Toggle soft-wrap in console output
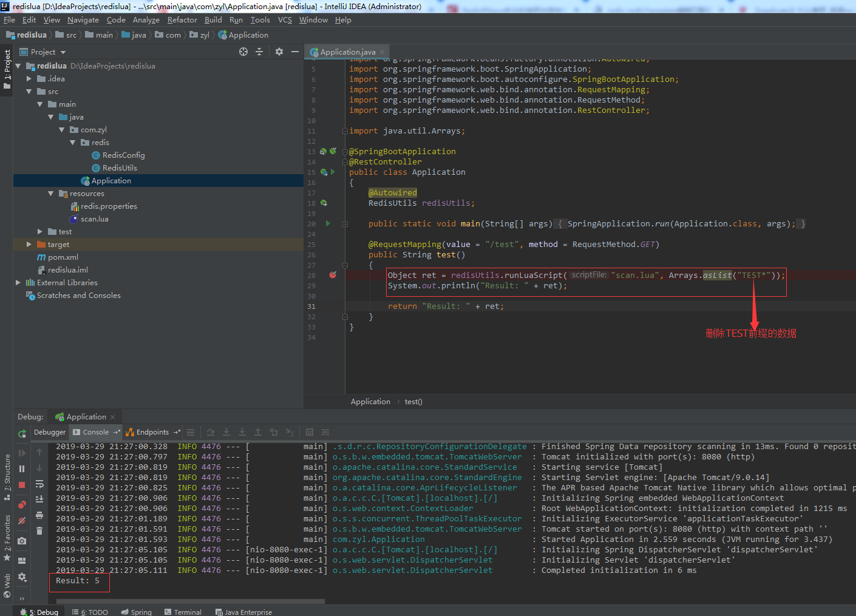The width and height of the screenshot is (856, 616). (39, 484)
